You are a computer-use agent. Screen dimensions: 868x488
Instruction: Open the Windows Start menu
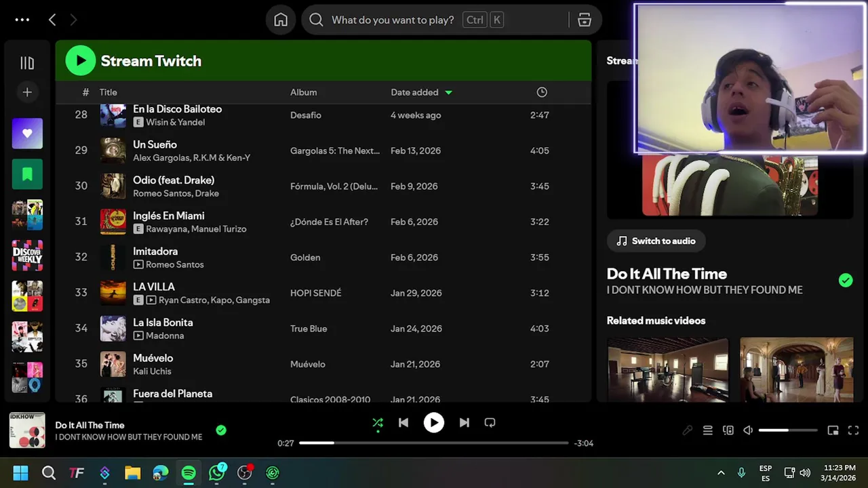coord(21,473)
